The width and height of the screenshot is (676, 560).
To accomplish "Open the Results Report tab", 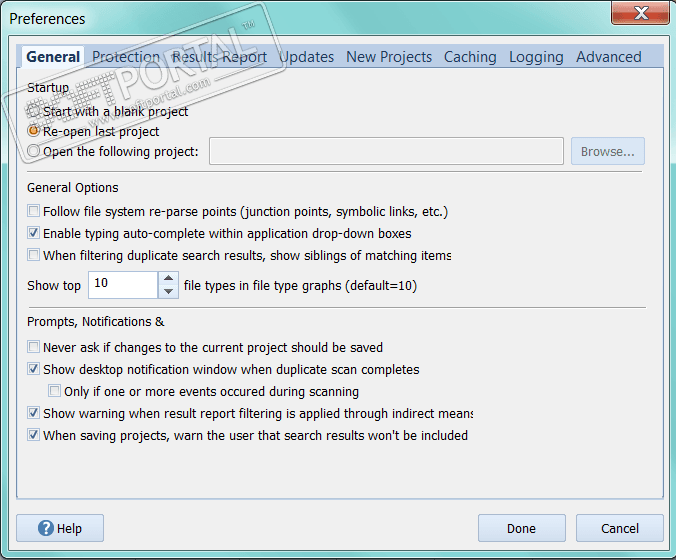I will [219, 57].
